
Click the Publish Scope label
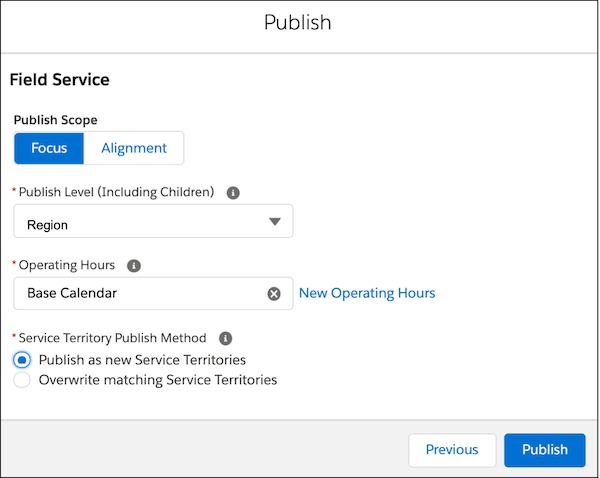pos(55,120)
